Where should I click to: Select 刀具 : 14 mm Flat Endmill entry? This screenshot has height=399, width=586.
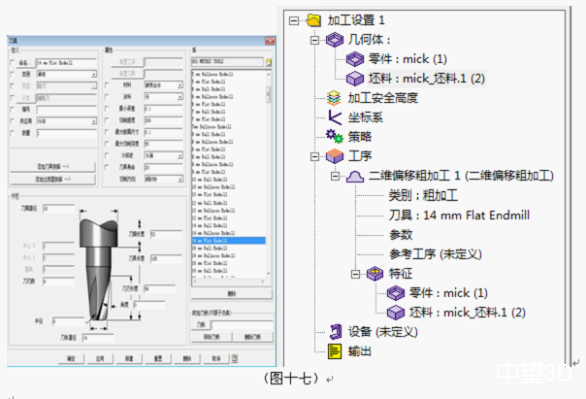pyautogui.click(x=459, y=215)
